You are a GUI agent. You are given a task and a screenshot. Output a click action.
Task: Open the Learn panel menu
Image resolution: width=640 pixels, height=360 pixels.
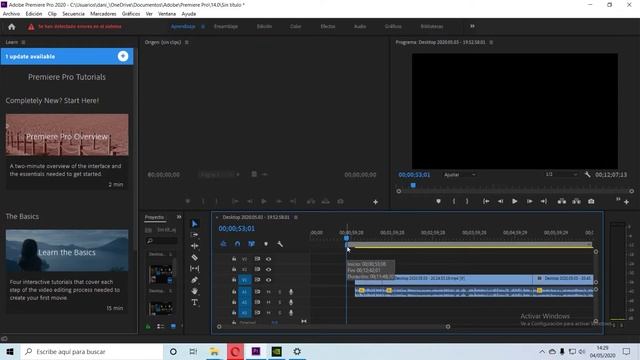point(24,42)
